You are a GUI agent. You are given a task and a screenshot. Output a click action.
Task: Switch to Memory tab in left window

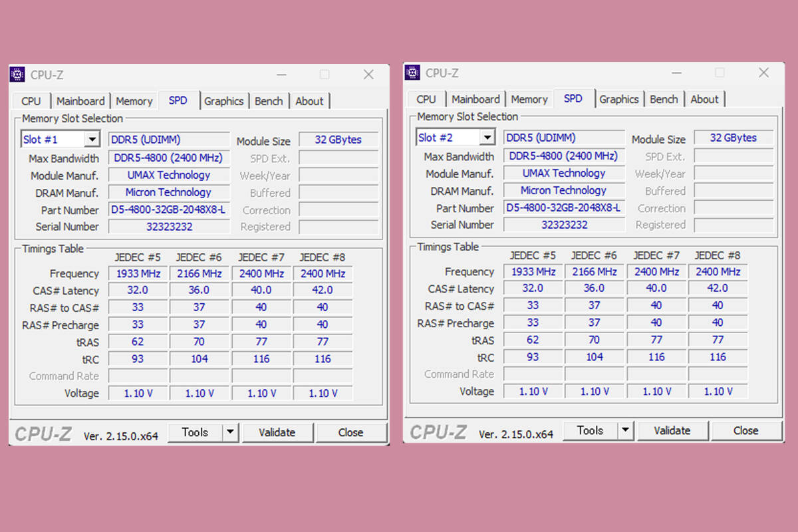(x=134, y=101)
